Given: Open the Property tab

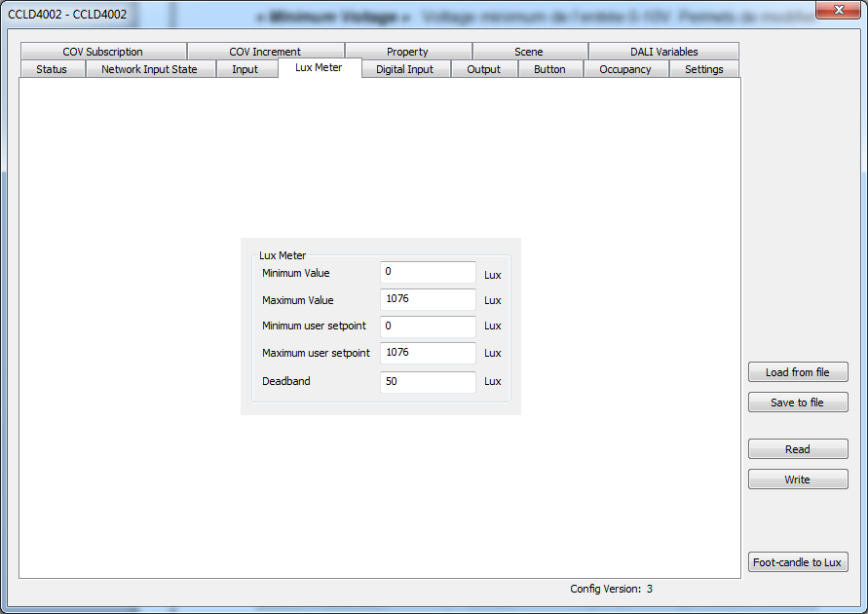Looking at the screenshot, I should 408,52.
